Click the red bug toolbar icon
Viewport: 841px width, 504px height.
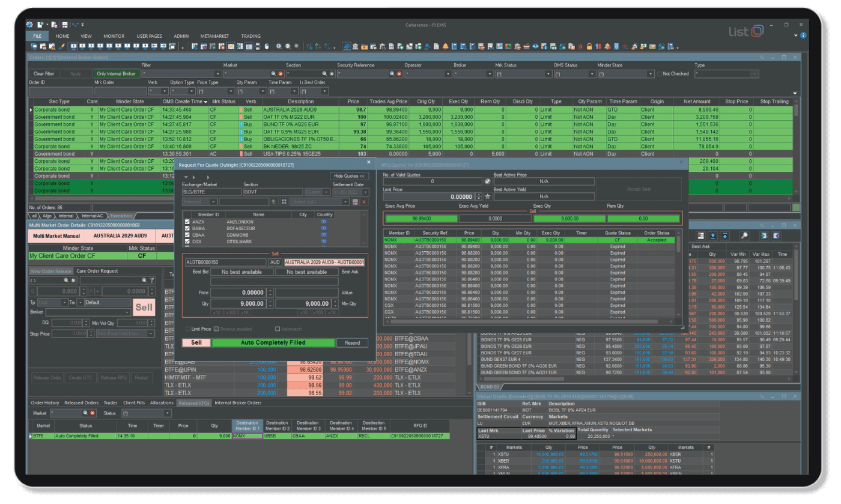(580, 46)
